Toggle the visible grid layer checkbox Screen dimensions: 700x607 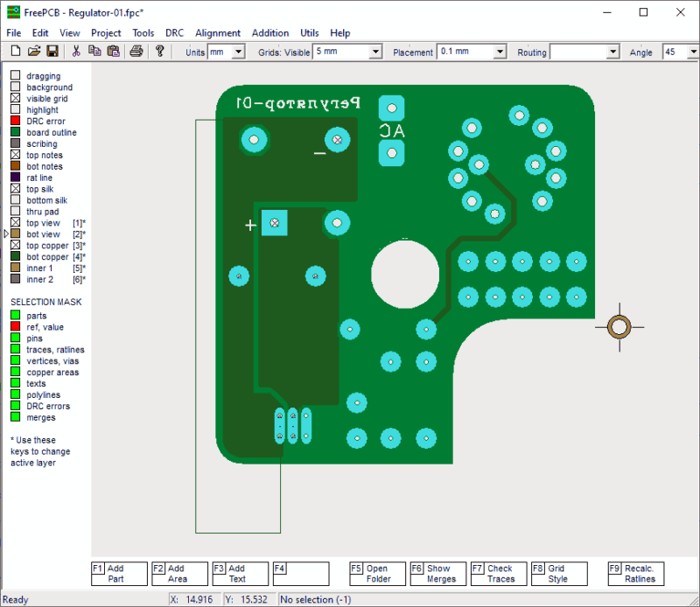point(16,98)
